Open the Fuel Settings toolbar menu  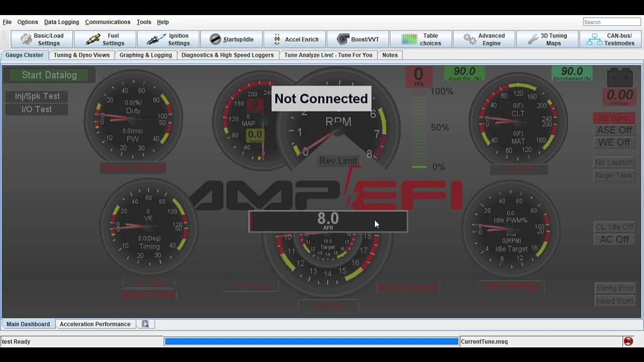tap(105, 39)
